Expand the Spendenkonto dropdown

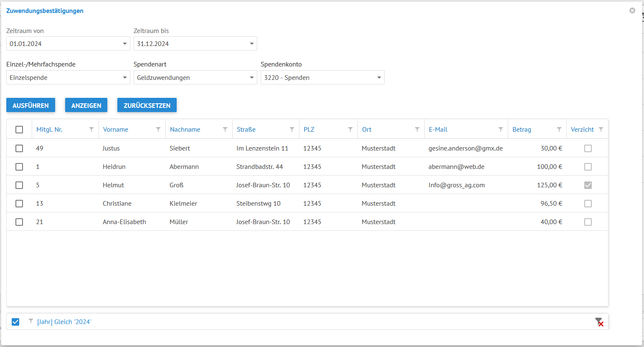379,78
